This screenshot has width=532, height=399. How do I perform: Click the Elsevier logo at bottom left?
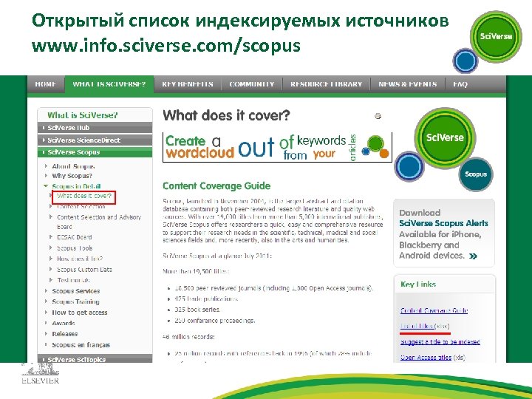tap(40, 373)
